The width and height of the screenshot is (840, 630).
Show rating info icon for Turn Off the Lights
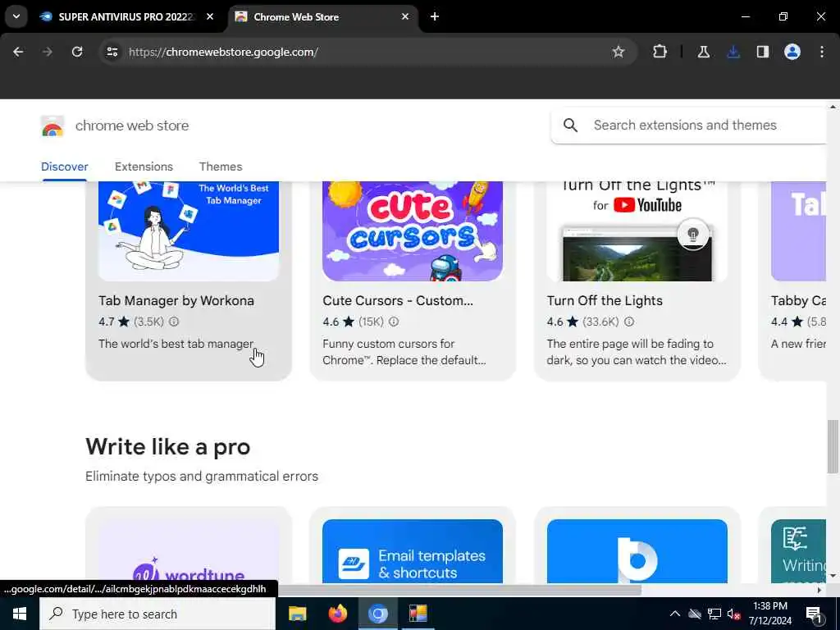click(629, 322)
